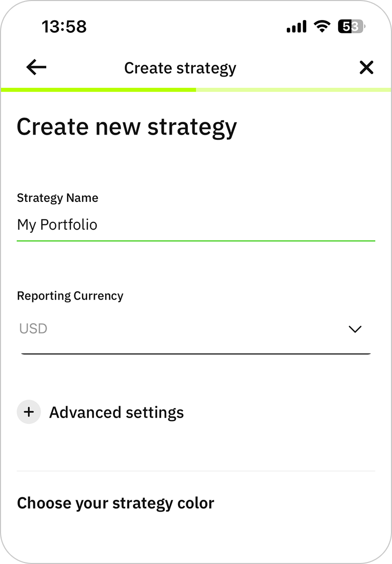Click the green underline below My Portfolio

[196, 240]
